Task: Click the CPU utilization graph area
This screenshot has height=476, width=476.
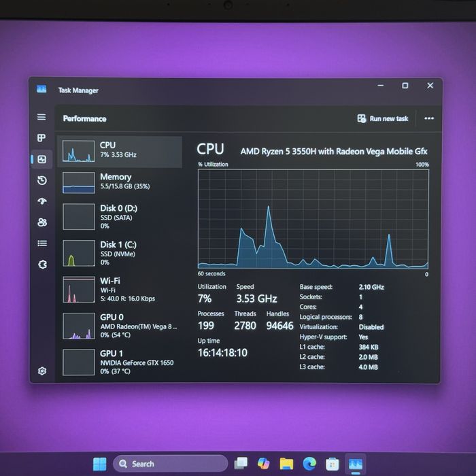Action: [313, 219]
